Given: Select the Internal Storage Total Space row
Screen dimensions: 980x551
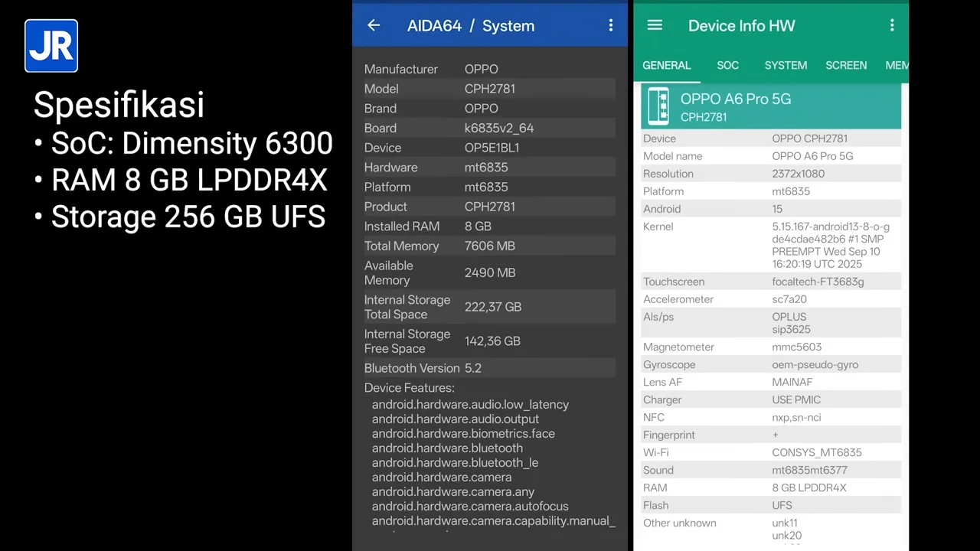Looking at the screenshot, I should click(x=489, y=307).
